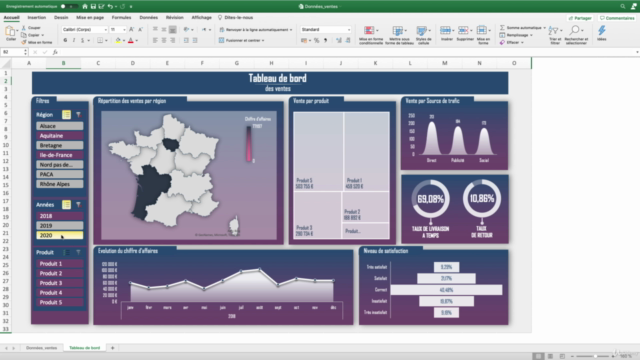Screen dimensions: 640x360
Task: Click the Dites-le-nous search box
Action: [236, 18]
